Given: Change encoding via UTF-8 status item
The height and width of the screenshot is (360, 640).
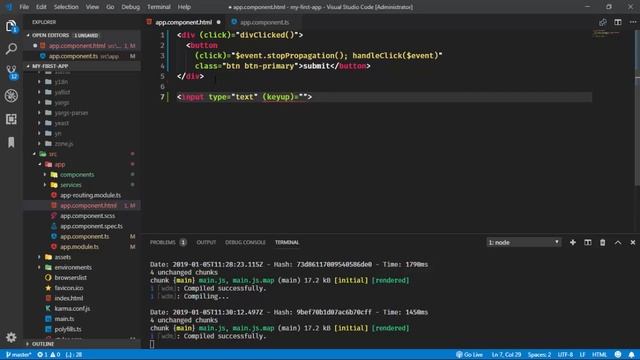Looking at the screenshot, I should (x=565, y=355).
